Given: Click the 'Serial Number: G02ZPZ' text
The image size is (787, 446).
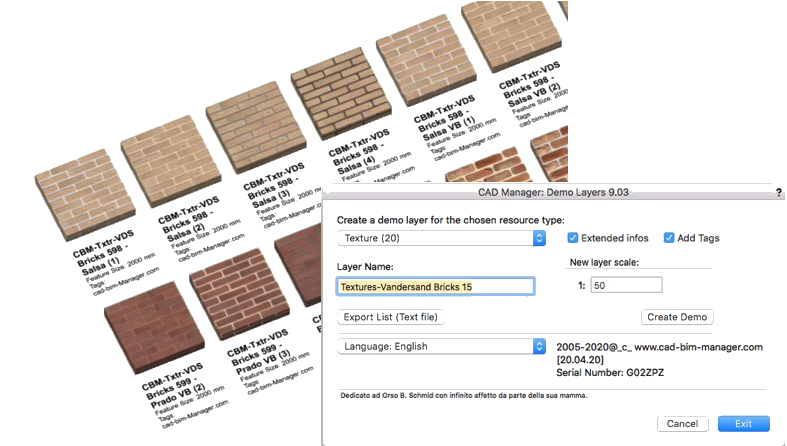Looking at the screenshot, I should (x=610, y=373).
